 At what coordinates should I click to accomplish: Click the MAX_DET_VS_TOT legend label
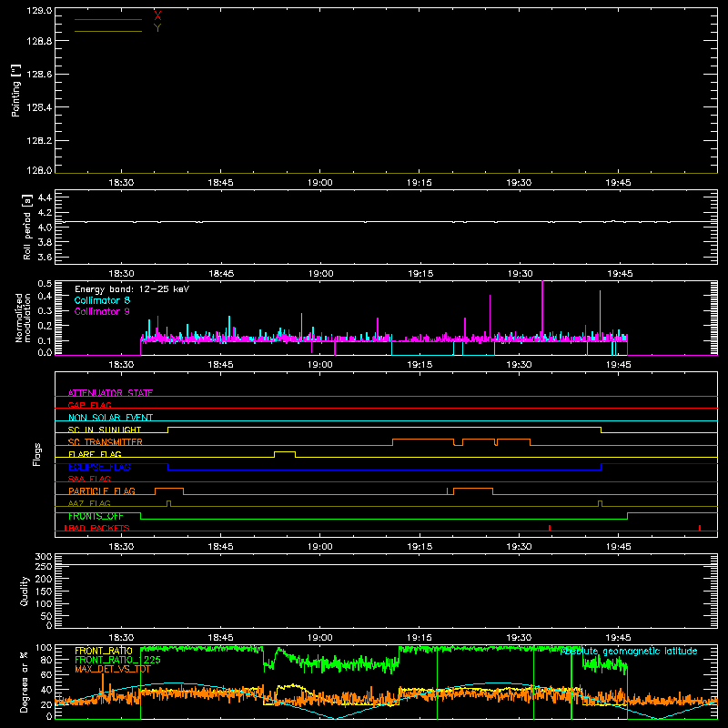[x=113, y=669]
